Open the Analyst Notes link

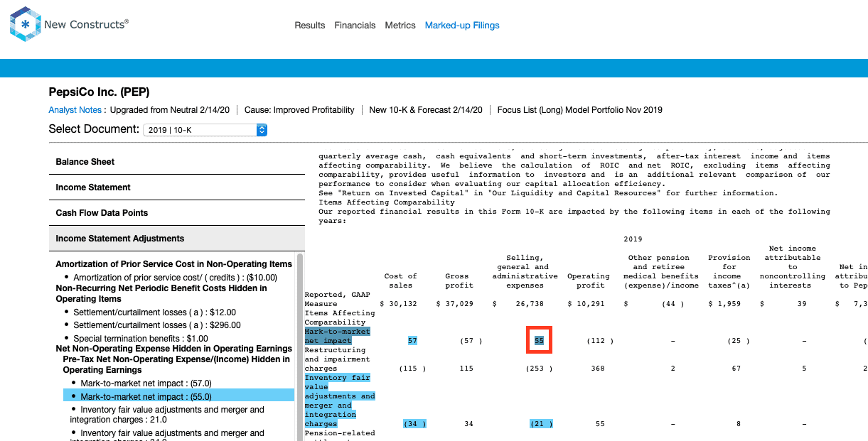click(75, 110)
